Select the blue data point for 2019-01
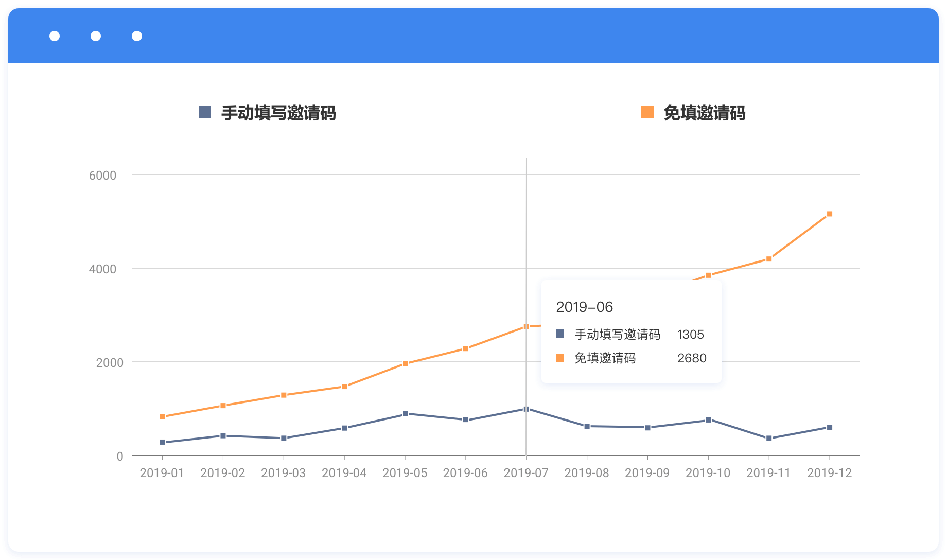Image resolution: width=947 pixels, height=560 pixels. click(x=162, y=442)
